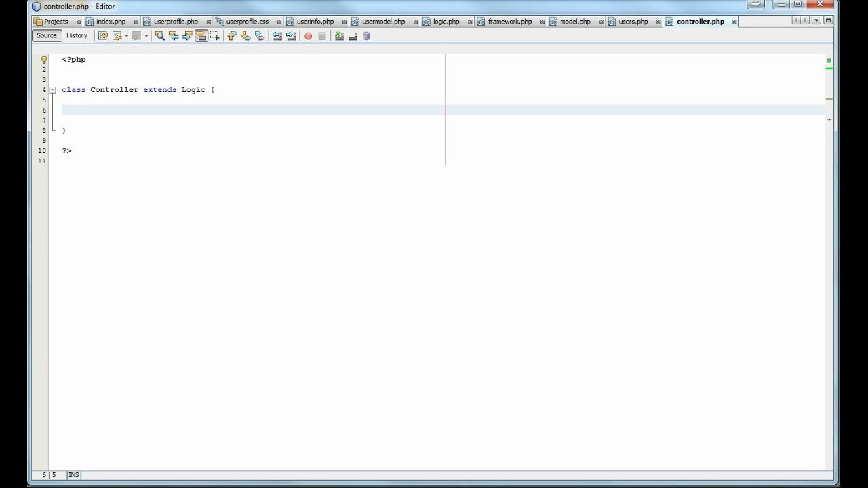Click the highlighted empty line 6
Viewport: 868px width, 488px height.
point(443,110)
